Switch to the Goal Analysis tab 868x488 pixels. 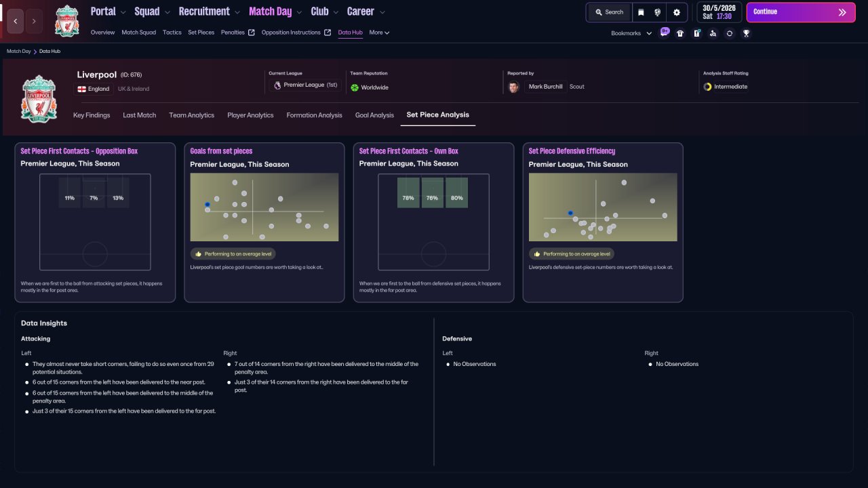tap(374, 115)
